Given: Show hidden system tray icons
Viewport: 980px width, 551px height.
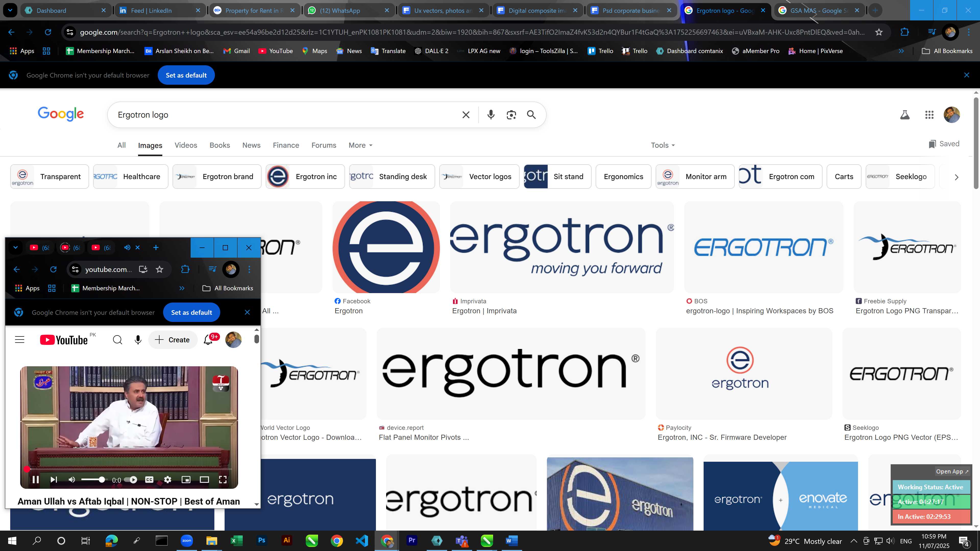Looking at the screenshot, I should pos(854,541).
